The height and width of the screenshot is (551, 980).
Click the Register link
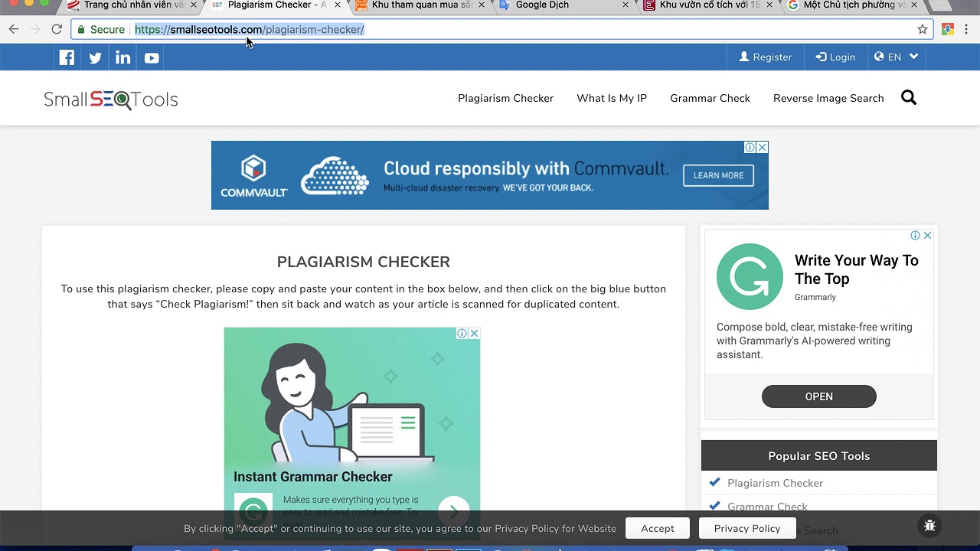pyautogui.click(x=765, y=57)
